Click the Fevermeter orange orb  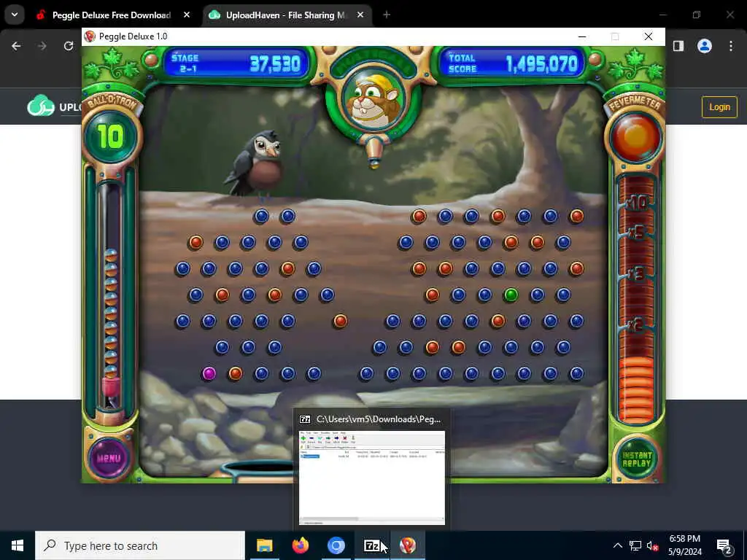635,138
